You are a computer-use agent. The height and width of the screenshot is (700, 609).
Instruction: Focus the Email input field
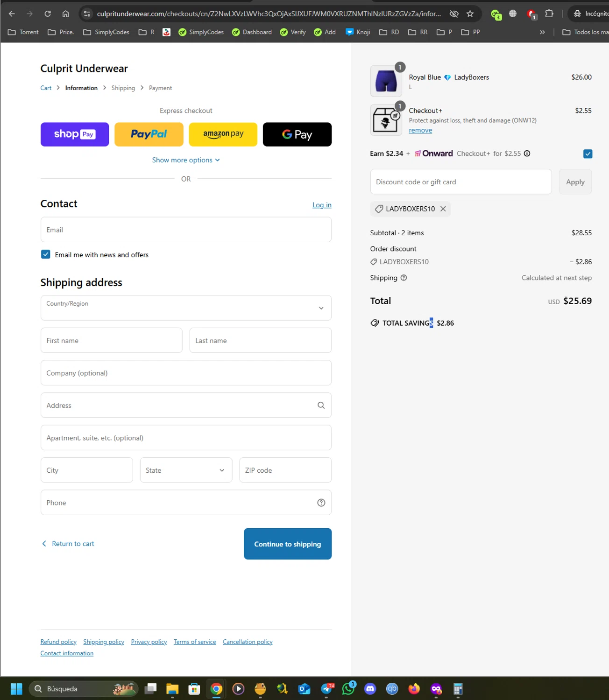[186, 230]
